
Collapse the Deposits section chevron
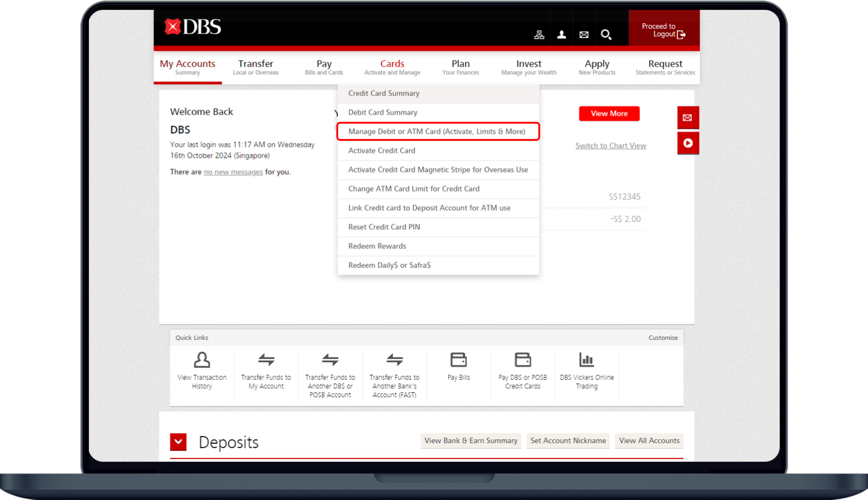point(178,442)
